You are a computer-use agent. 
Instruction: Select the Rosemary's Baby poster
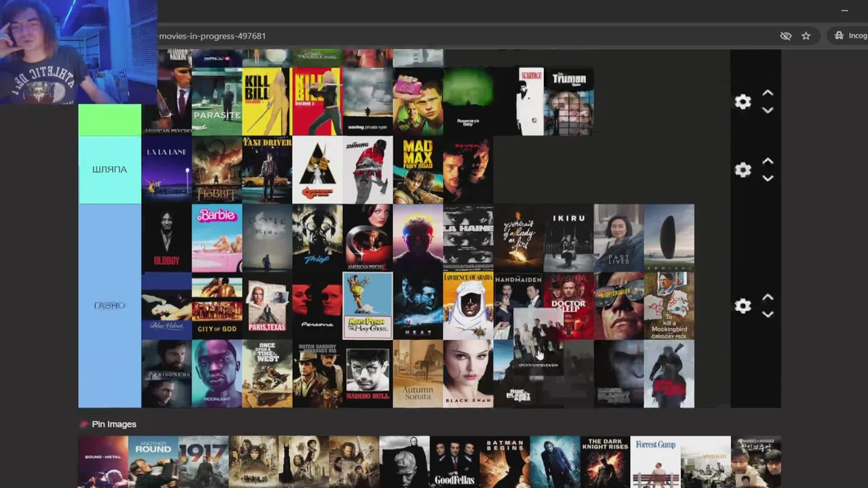(468, 102)
